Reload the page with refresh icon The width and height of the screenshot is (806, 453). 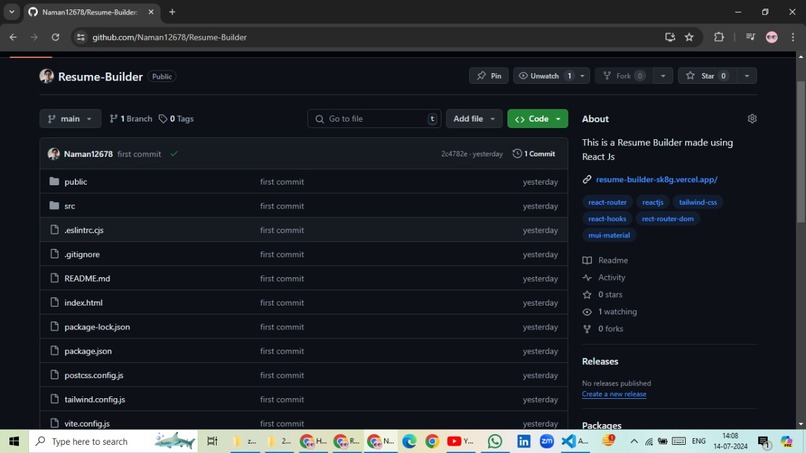pos(56,37)
